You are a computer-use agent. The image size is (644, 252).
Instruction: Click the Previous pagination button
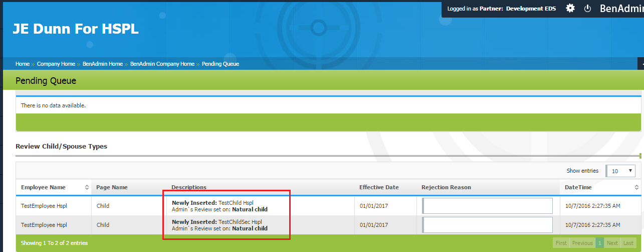(x=582, y=243)
